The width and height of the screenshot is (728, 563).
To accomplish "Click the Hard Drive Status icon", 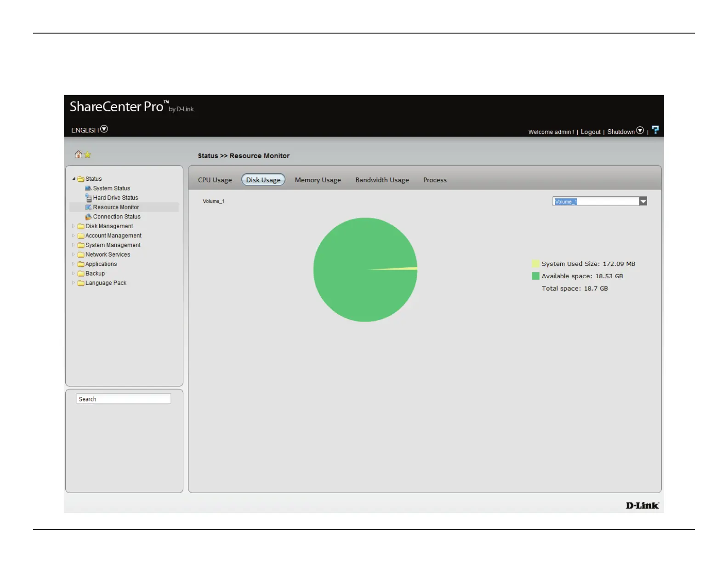I will coord(88,198).
